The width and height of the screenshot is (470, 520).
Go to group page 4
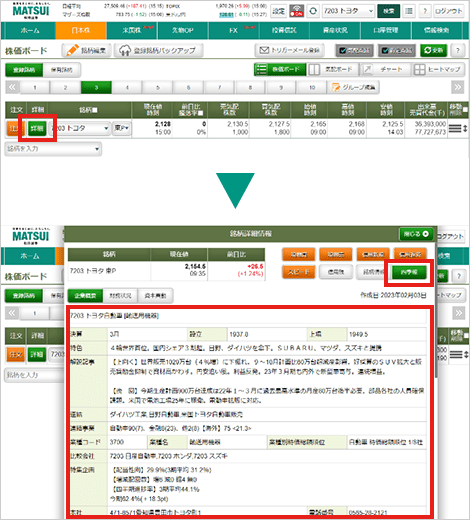pos(127,87)
